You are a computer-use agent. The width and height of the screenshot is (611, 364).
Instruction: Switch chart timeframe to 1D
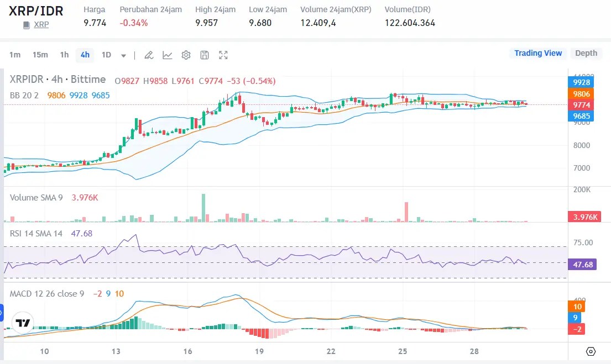pyautogui.click(x=106, y=55)
